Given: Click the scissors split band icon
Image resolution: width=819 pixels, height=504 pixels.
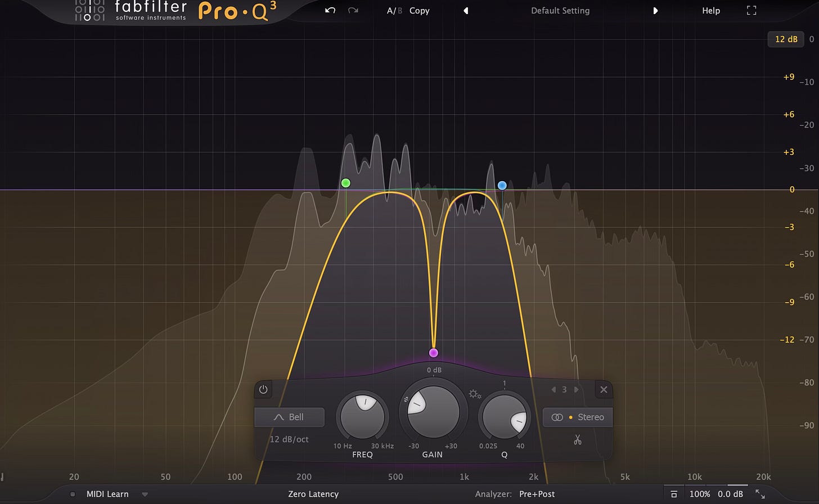Looking at the screenshot, I should click(577, 440).
